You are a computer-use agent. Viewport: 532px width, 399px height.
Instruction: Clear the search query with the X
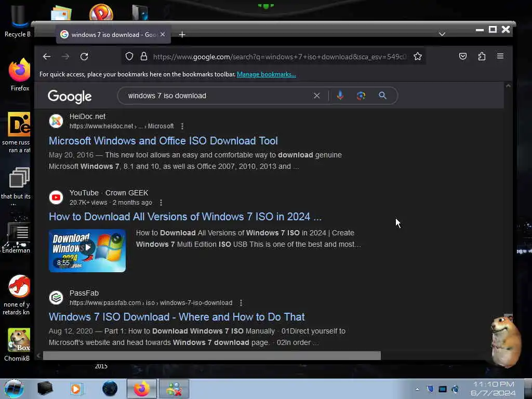316,96
